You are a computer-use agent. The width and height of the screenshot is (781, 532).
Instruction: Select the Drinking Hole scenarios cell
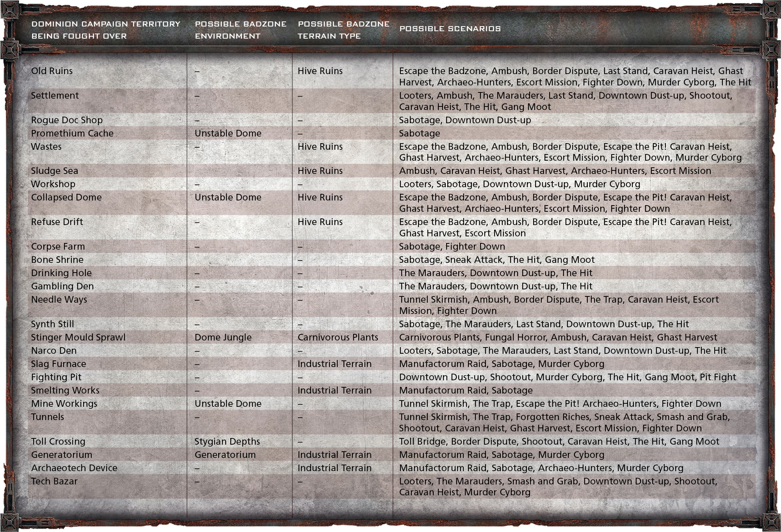pos(496,273)
